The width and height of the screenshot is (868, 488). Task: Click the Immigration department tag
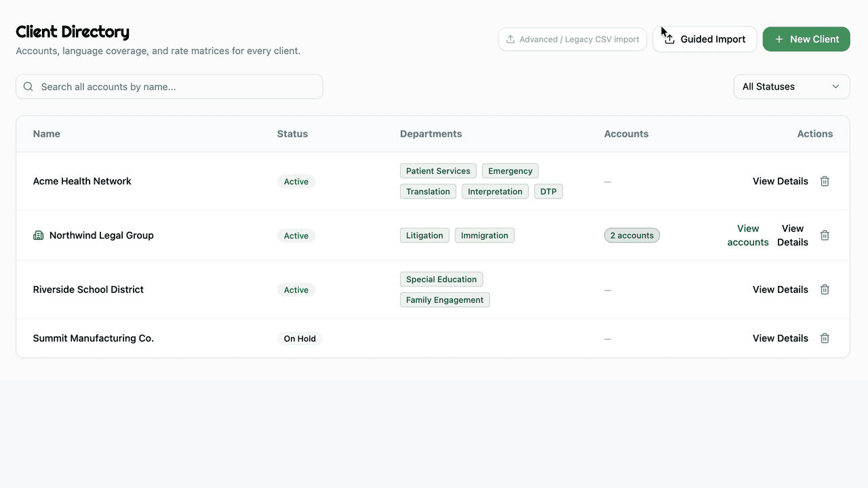484,235
